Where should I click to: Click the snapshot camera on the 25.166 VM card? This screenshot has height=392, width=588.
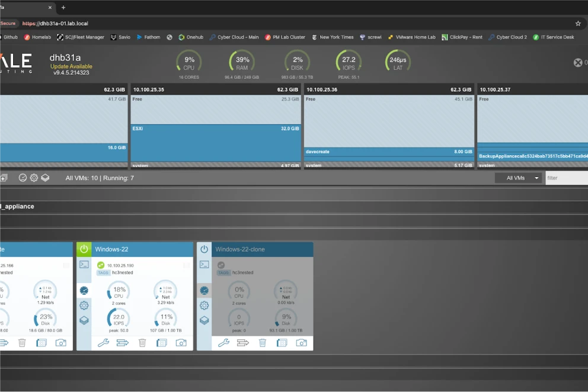[x=60, y=342]
